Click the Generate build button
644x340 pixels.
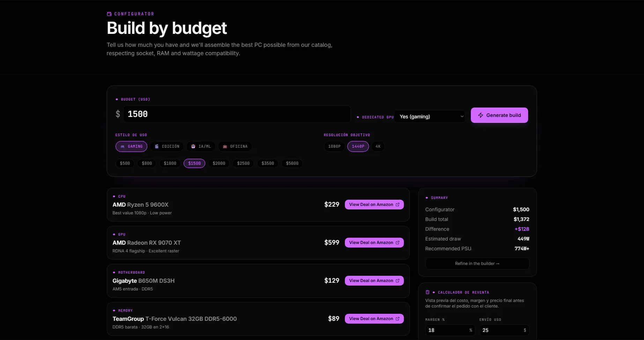(x=499, y=115)
